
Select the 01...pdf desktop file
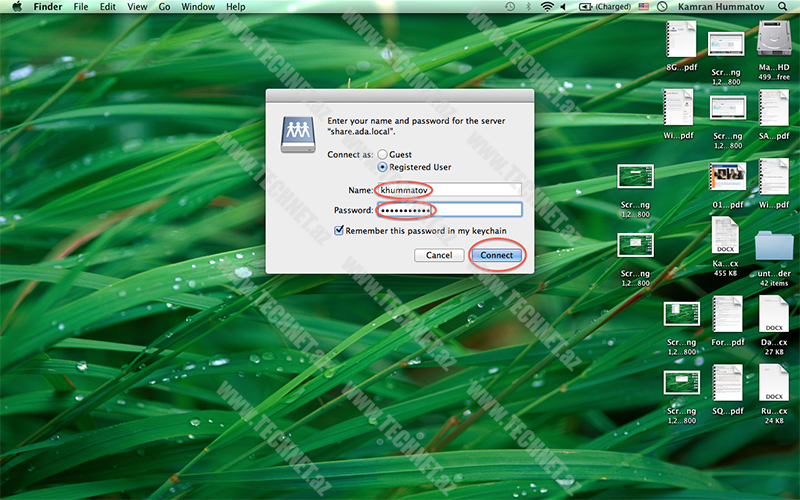728,177
